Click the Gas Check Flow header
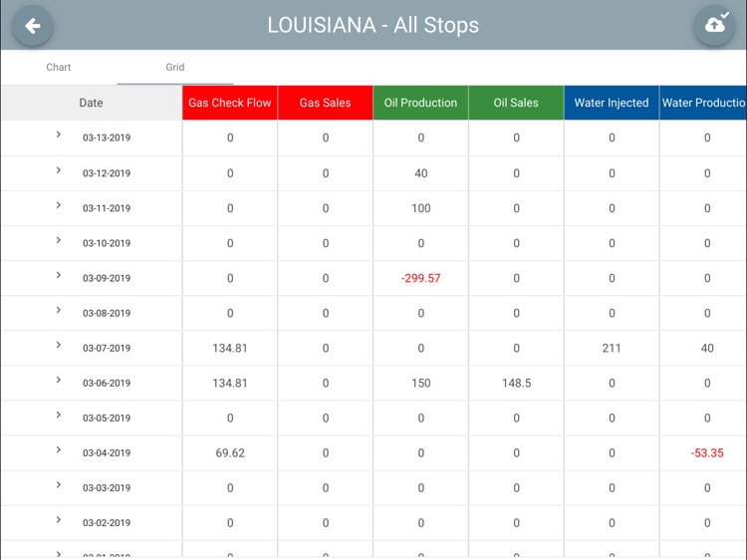The height and width of the screenshot is (560, 747). point(230,103)
